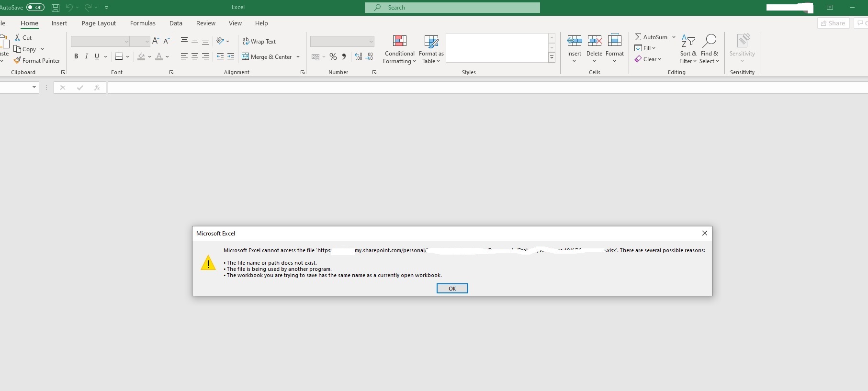The width and height of the screenshot is (868, 391).
Task: Click the Borders icon
Action: (x=119, y=56)
